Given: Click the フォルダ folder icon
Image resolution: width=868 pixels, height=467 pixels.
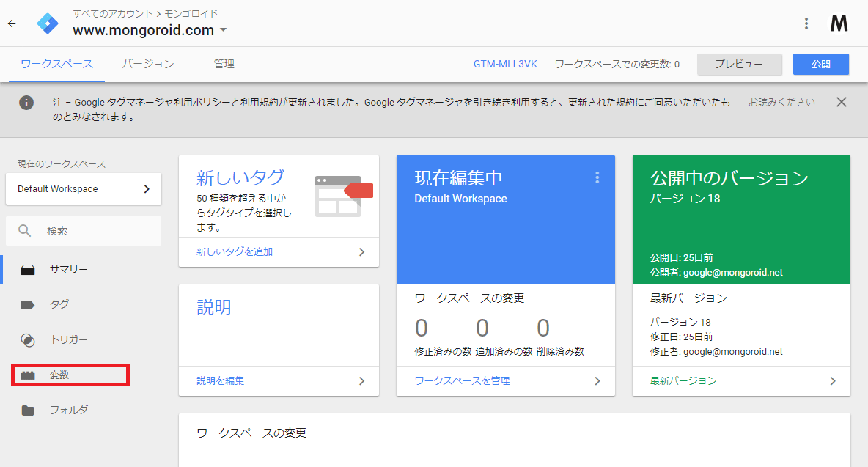Looking at the screenshot, I should click(x=28, y=410).
